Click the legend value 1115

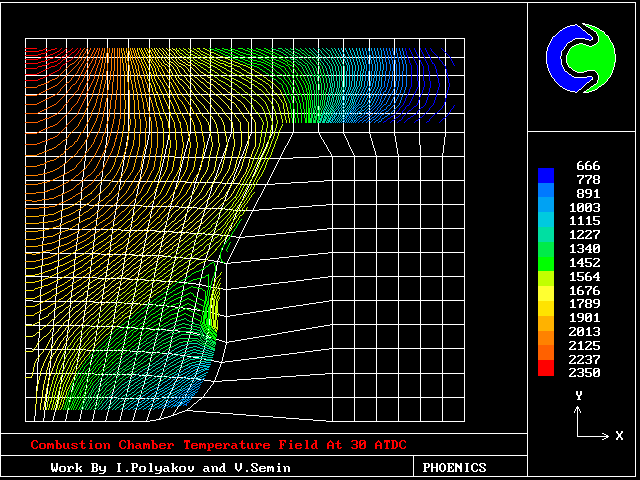[x=583, y=220]
